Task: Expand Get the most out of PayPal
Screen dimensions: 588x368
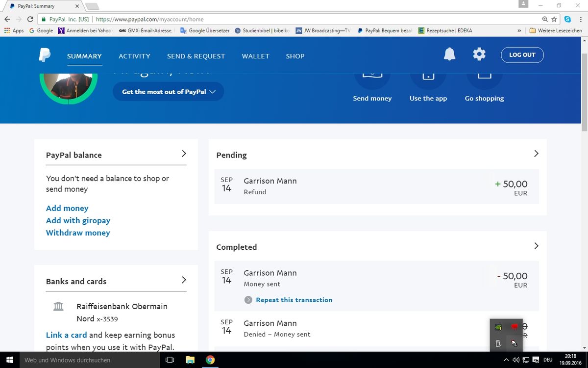Action: pyautogui.click(x=168, y=92)
